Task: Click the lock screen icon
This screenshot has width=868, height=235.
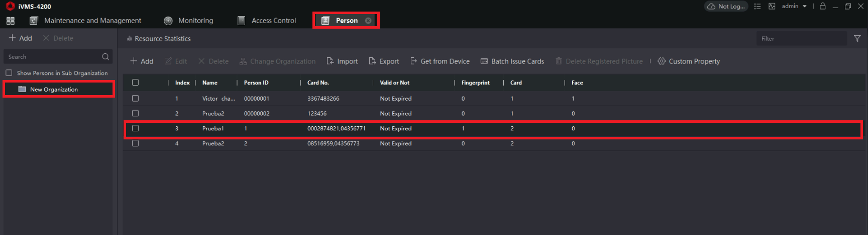Action: click(823, 6)
